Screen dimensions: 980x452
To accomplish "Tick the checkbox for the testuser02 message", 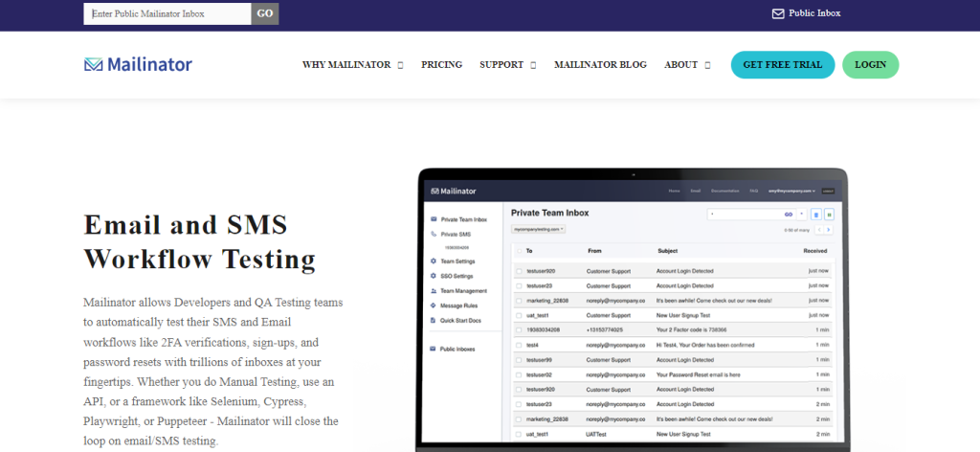I will click(x=518, y=375).
